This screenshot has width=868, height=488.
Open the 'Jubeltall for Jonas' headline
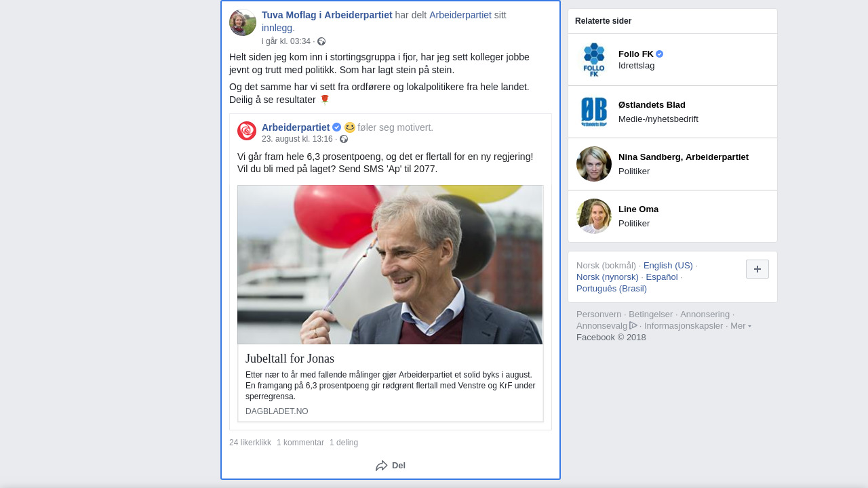coord(290,359)
